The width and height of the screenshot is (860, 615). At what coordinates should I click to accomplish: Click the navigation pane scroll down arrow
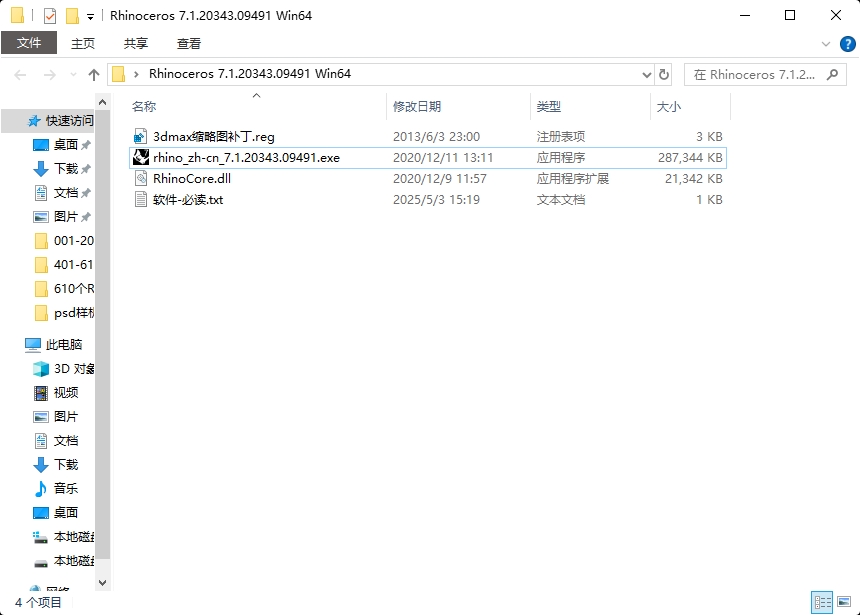coord(103,583)
